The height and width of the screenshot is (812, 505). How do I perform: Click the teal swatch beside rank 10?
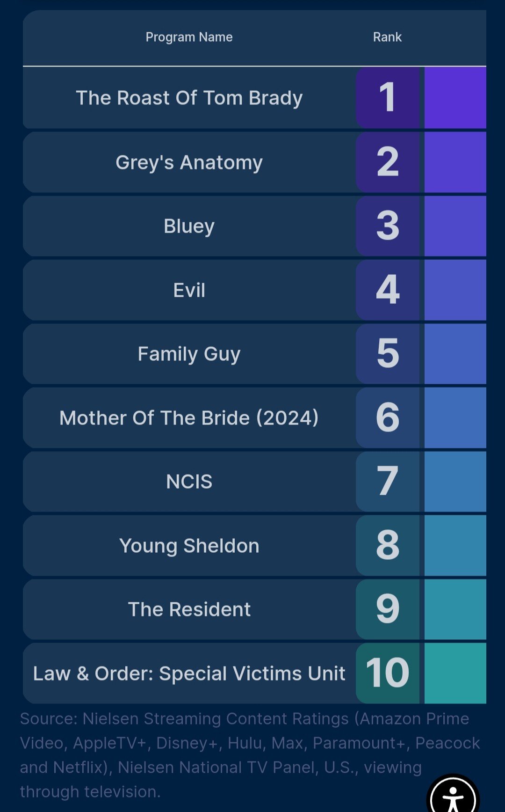coord(455,673)
